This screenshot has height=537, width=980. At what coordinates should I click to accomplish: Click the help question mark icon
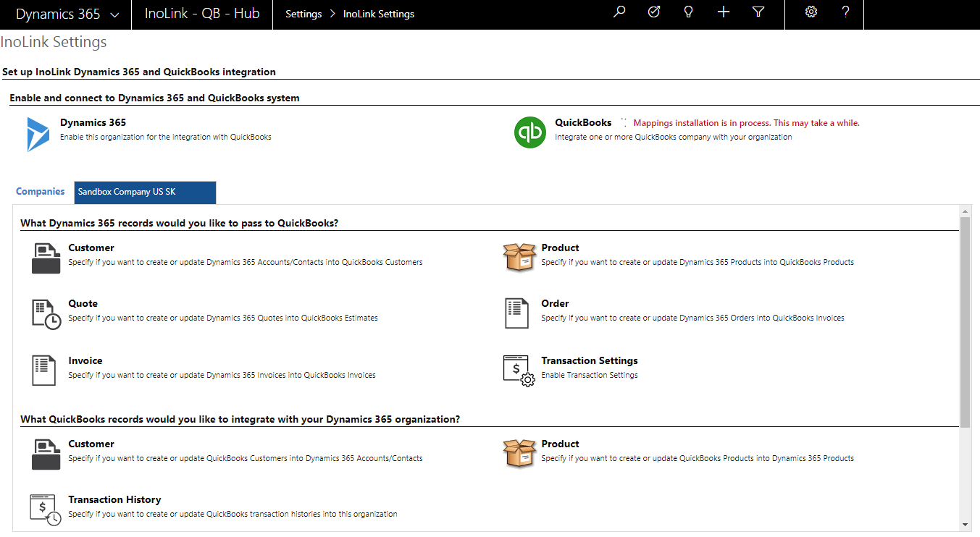(846, 12)
